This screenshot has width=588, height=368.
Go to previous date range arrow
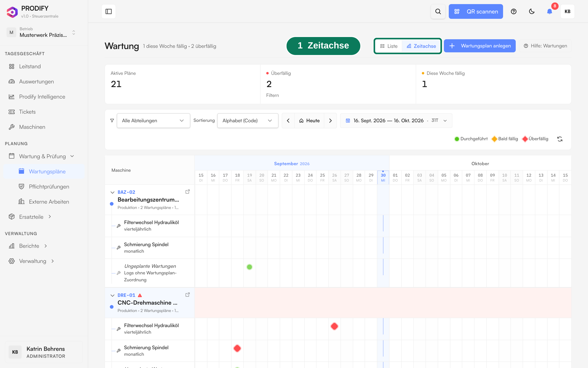tap(288, 120)
